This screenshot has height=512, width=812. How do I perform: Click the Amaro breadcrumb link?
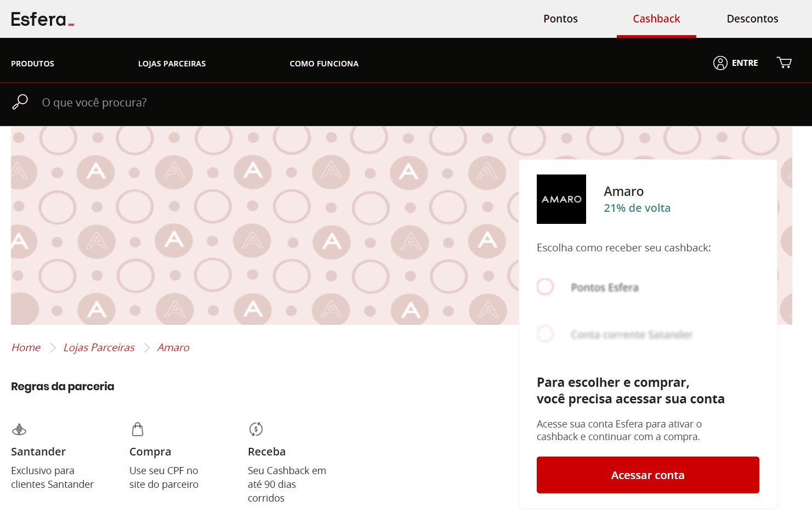(x=173, y=347)
